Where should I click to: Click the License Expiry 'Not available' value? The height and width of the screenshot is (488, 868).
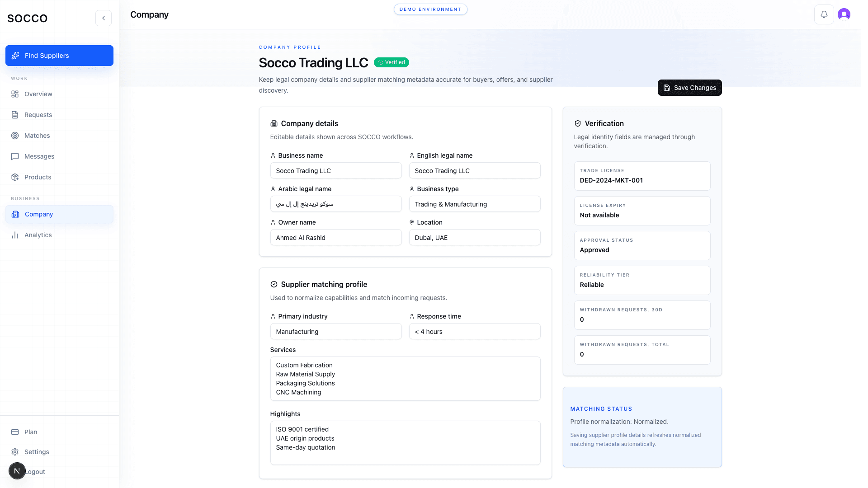[x=599, y=215]
